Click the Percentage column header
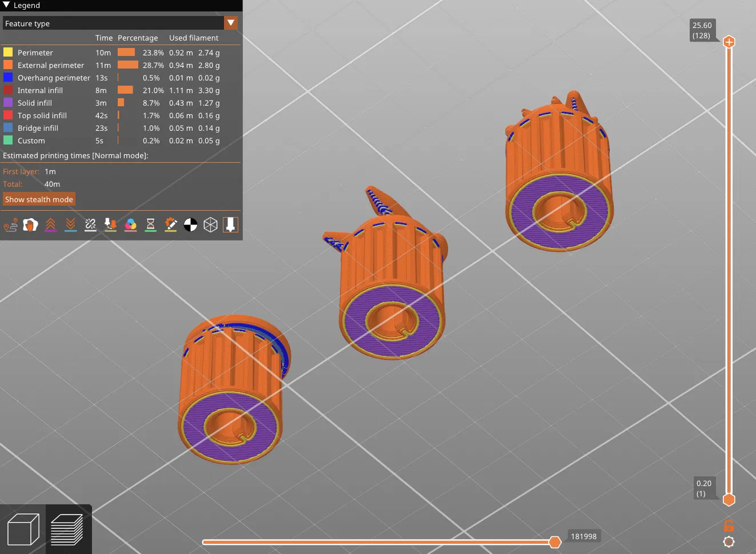This screenshot has height=554, width=756. point(138,38)
